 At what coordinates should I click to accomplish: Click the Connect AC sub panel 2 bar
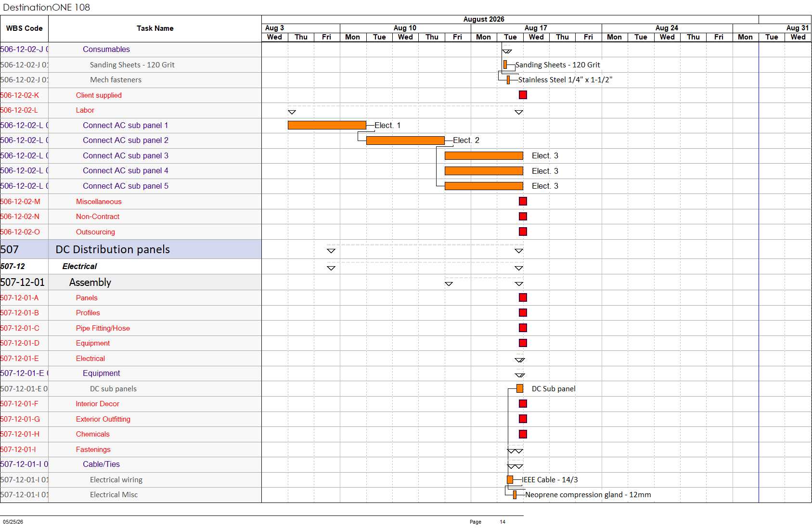(405, 141)
